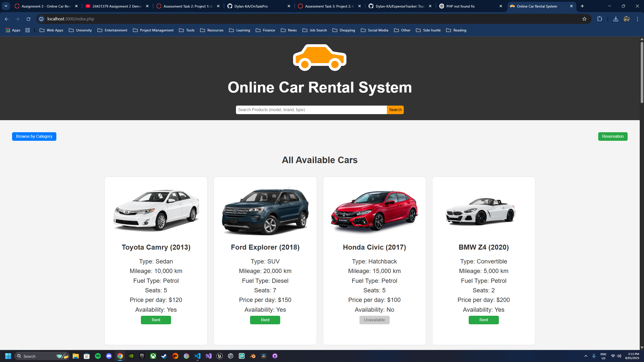Image resolution: width=644 pixels, height=362 pixels.
Task: Open the green Reservation button
Action: 613,137
